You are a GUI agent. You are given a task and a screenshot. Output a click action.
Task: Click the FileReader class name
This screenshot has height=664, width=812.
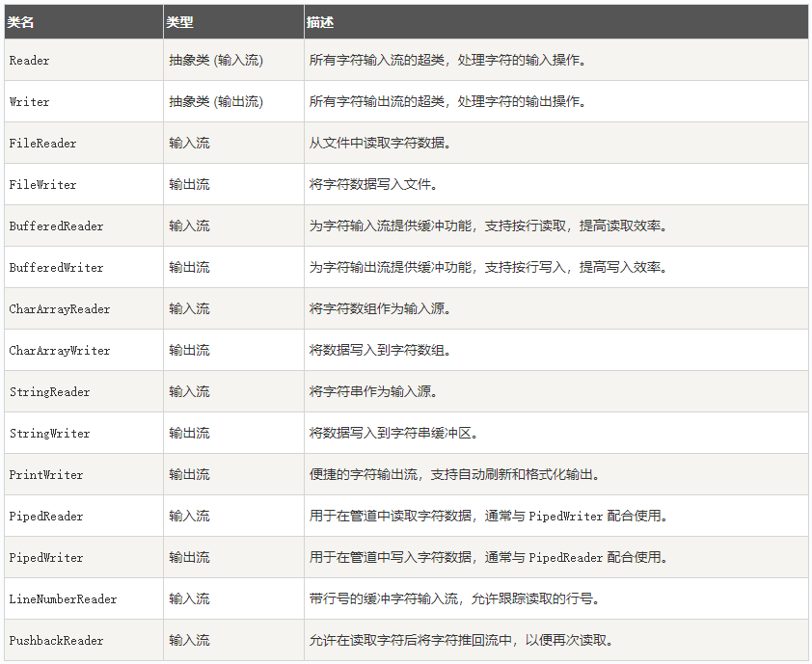(x=42, y=144)
